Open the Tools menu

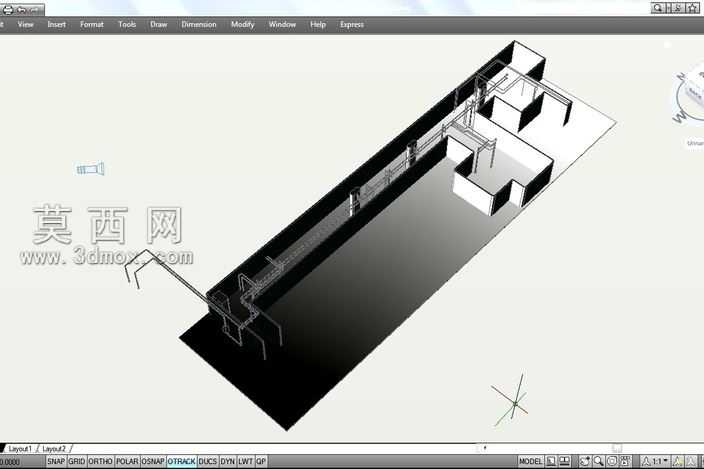coord(127,25)
